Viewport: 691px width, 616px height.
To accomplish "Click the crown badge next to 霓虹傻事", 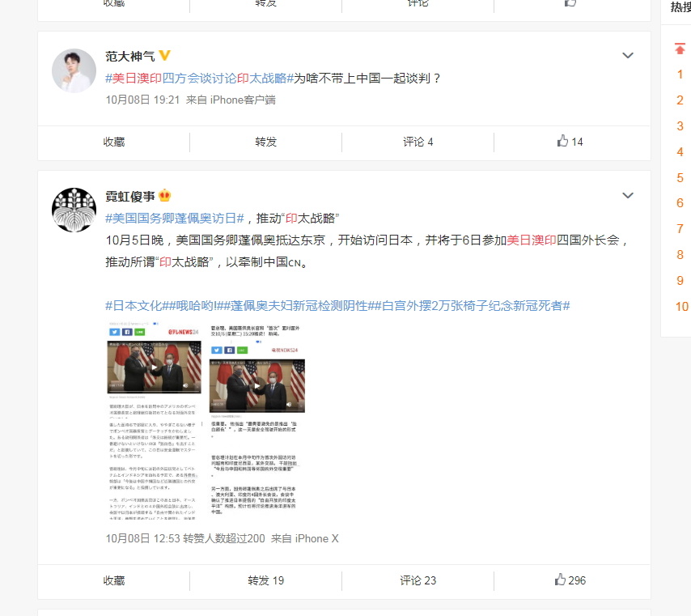I will (x=164, y=195).
